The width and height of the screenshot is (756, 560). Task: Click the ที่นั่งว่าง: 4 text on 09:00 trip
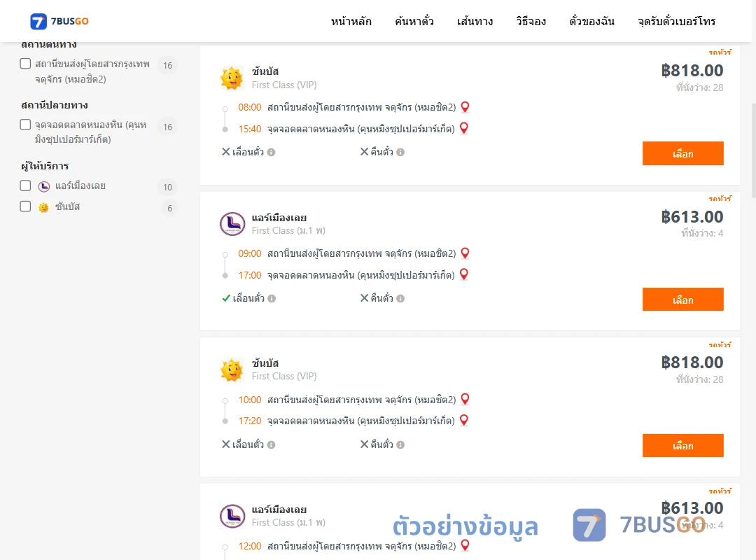(702, 233)
